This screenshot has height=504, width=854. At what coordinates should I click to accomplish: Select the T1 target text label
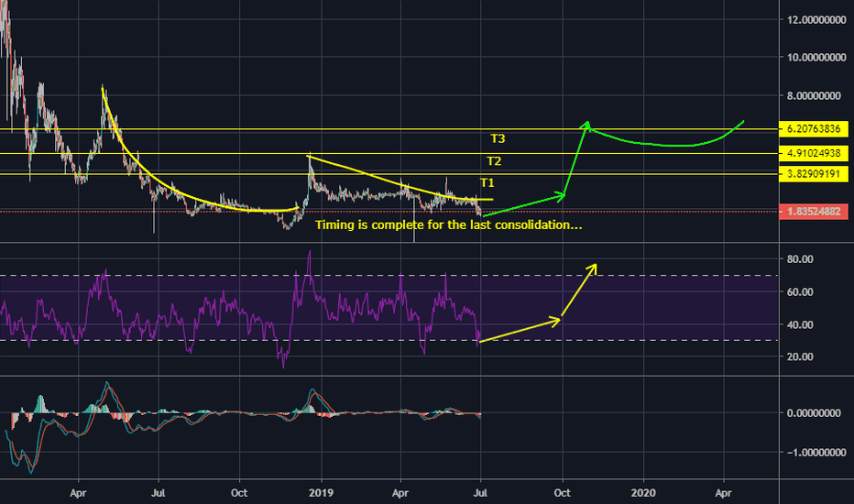[487, 182]
